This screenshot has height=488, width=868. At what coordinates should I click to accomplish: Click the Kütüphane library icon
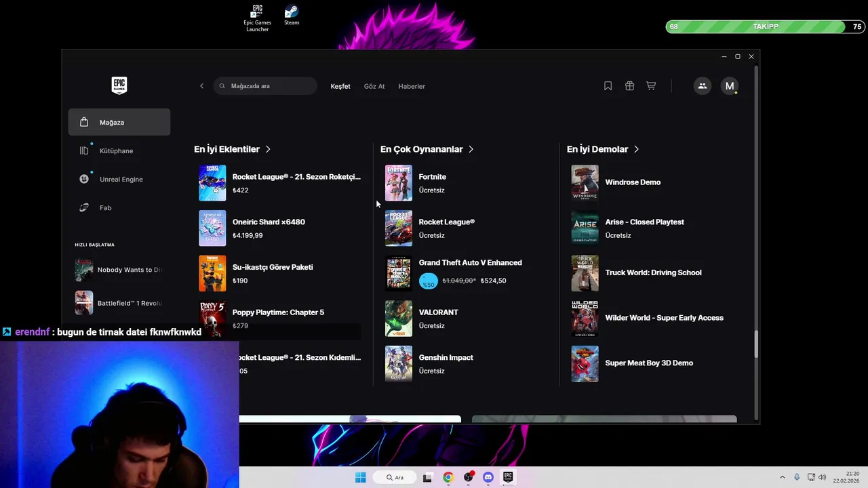tap(84, 150)
